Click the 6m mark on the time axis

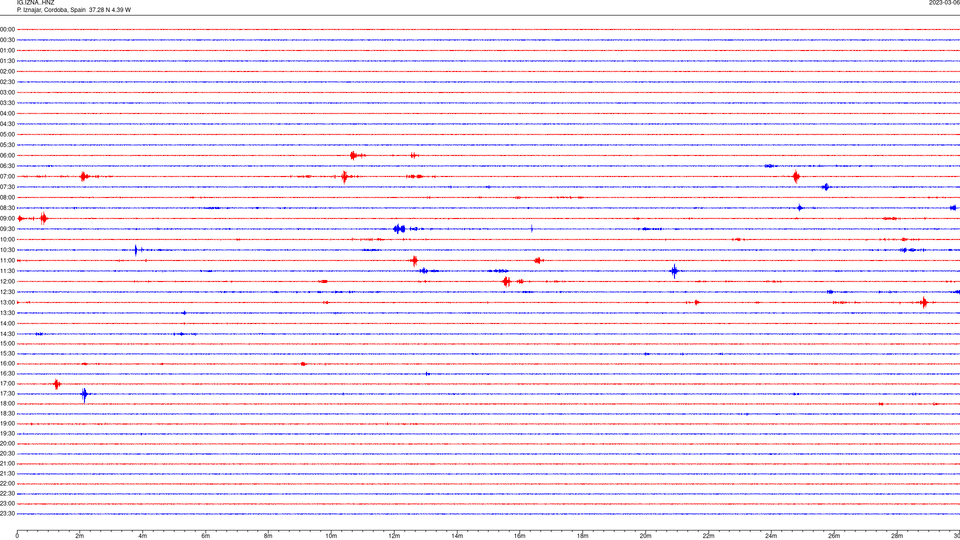pyautogui.click(x=206, y=536)
